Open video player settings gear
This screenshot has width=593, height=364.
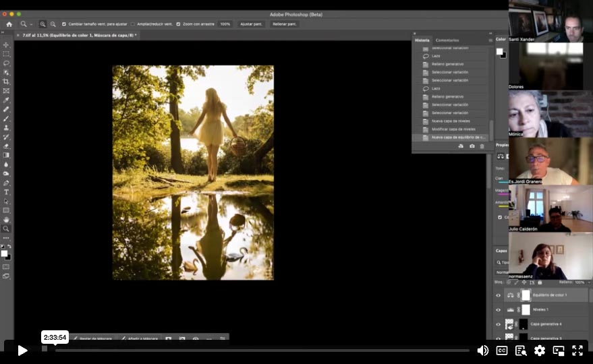click(x=540, y=351)
